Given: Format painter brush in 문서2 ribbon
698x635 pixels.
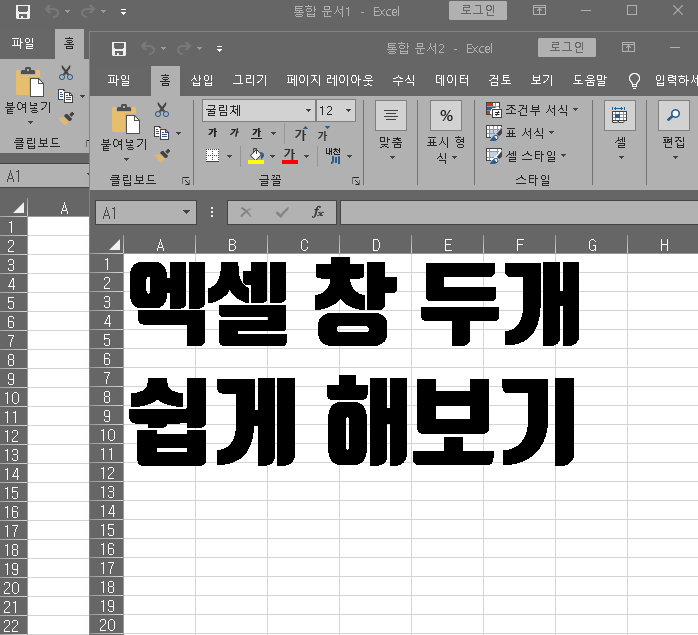Looking at the screenshot, I should 162,156.
